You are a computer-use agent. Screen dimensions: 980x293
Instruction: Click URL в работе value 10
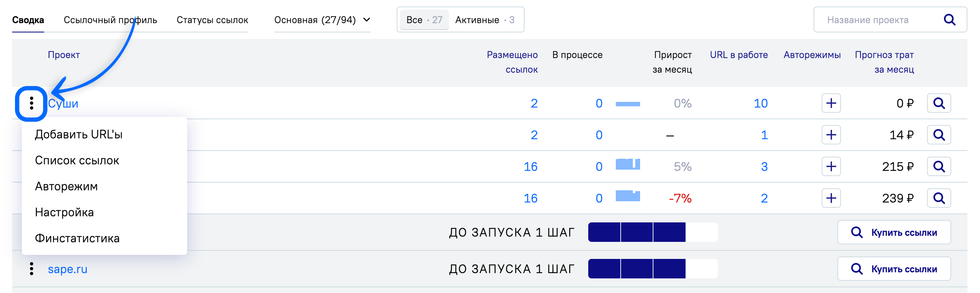click(x=761, y=103)
